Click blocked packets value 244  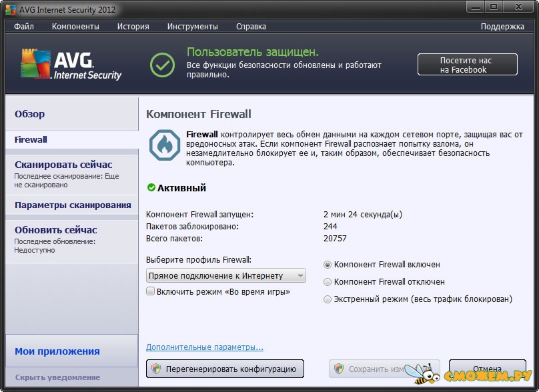point(330,227)
